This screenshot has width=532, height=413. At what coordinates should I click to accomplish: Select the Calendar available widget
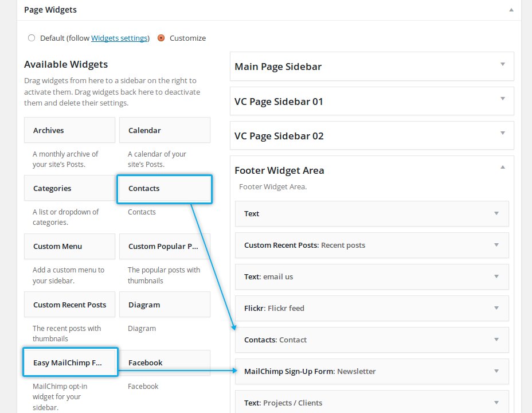165,130
